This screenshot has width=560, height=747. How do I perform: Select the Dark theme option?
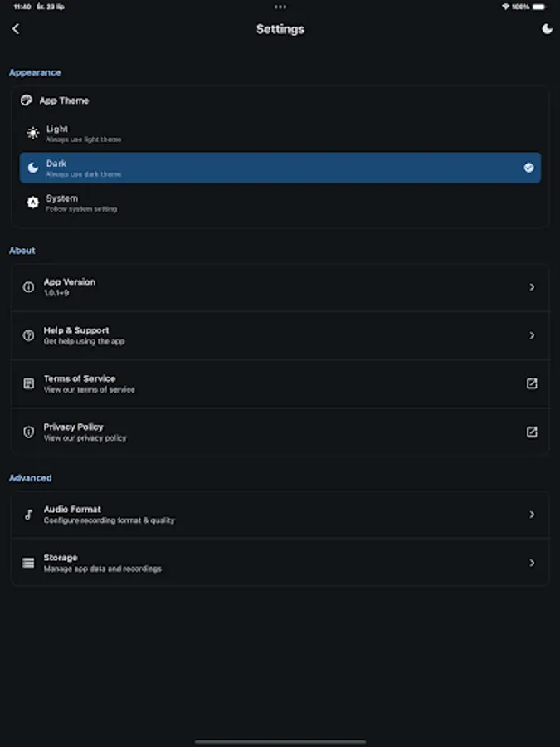(x=280, y=168)
